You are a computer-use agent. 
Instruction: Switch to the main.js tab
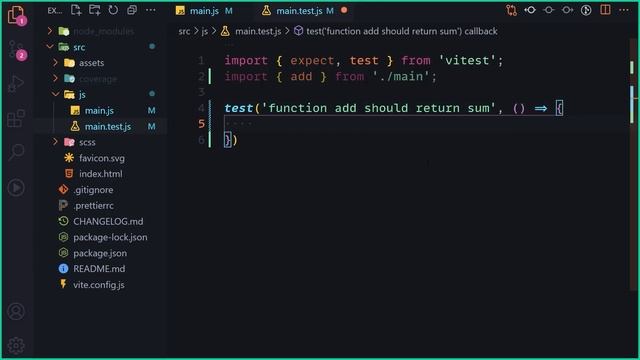[204, 11]
